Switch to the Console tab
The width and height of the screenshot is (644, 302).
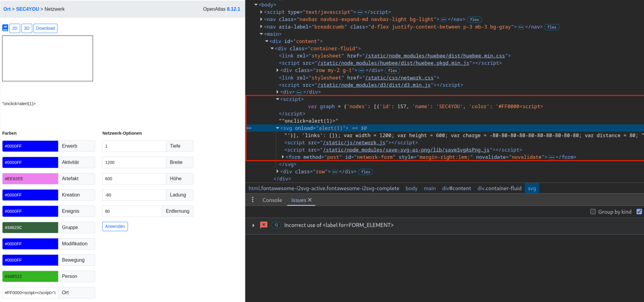[272, 200]
